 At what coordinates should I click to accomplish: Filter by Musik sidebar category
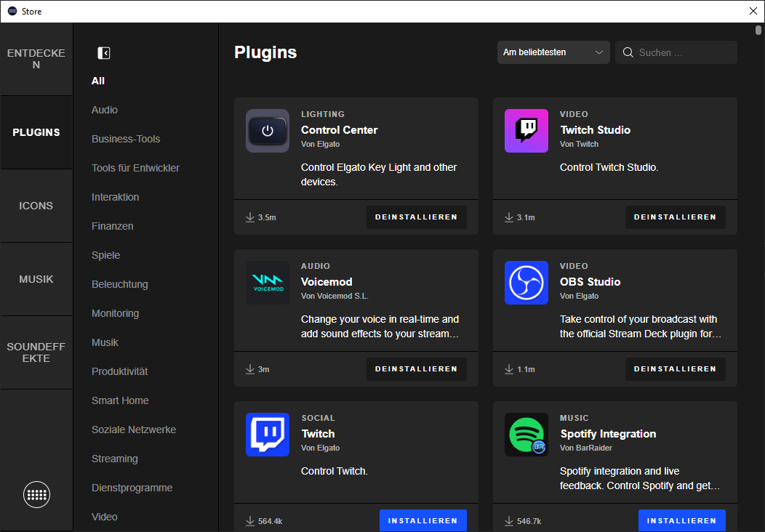pos(105,342)
